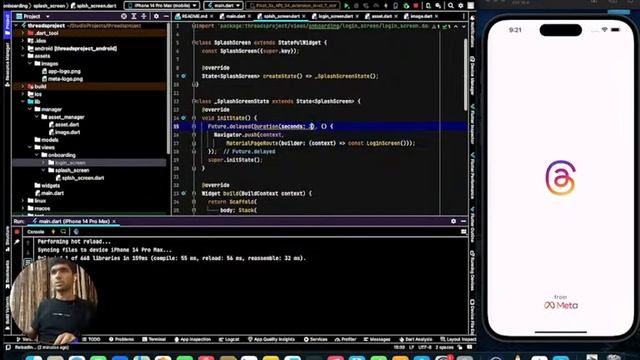Click hot restart icon beside Console tab

pyautogui.click(x=63, y=232)
